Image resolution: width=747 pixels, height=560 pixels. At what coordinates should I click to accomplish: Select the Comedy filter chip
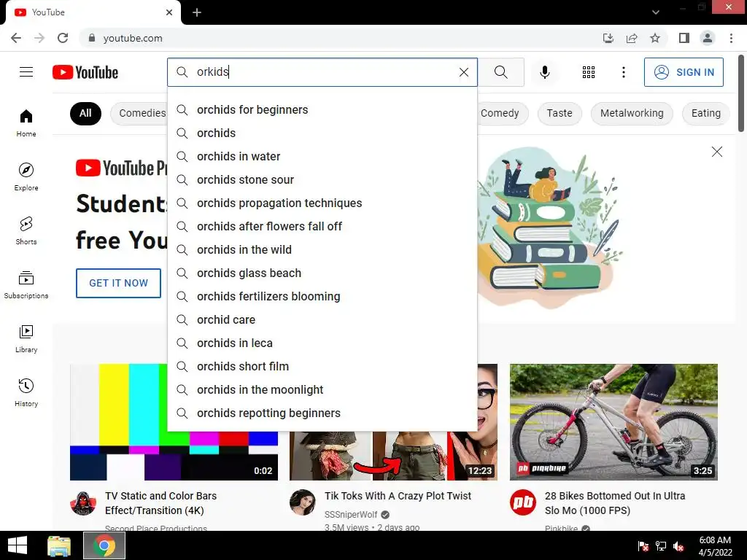503,113
